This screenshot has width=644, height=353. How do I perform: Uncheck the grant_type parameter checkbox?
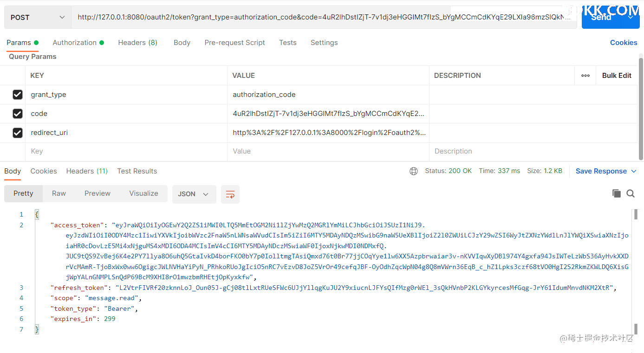[18, 95]
